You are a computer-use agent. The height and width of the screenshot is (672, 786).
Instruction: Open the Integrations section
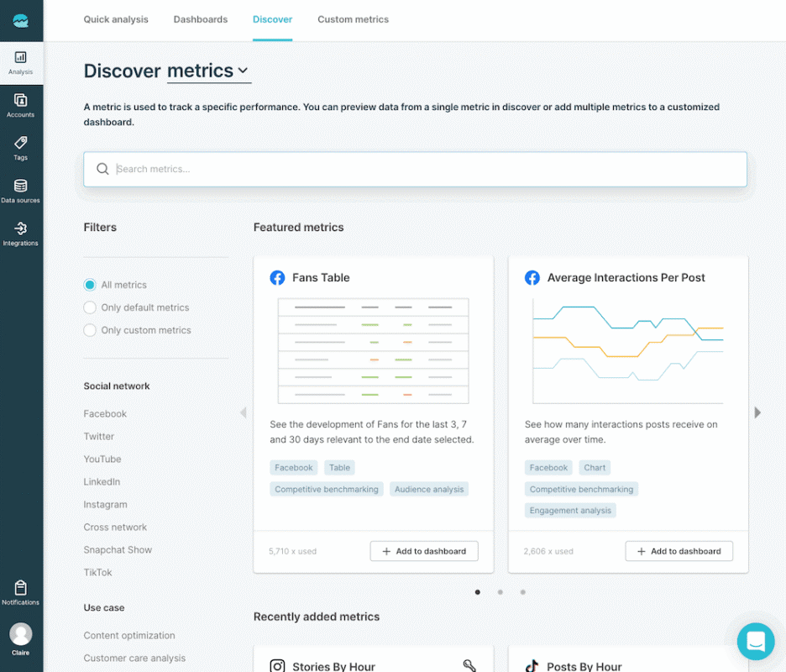point(20,233)
